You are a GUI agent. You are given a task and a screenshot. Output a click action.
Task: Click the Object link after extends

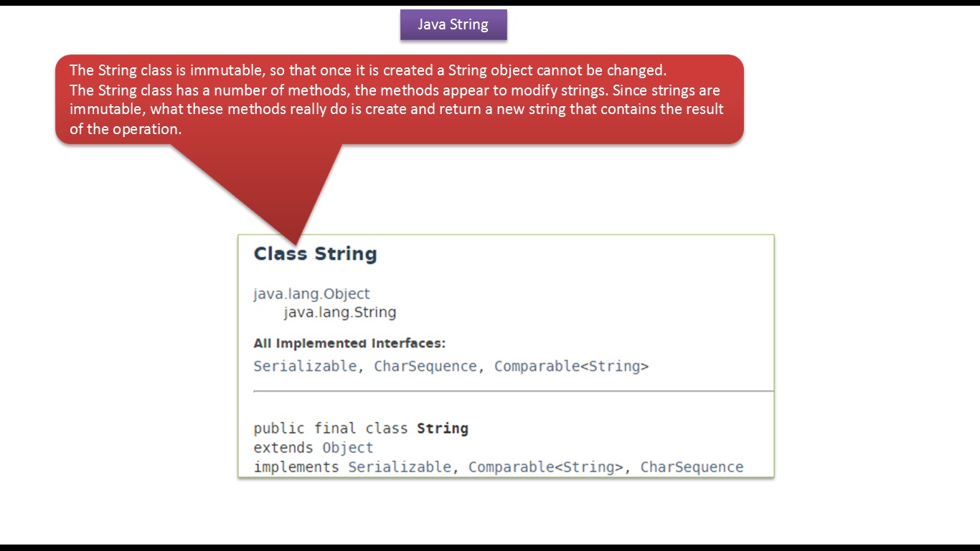(348, 448)
